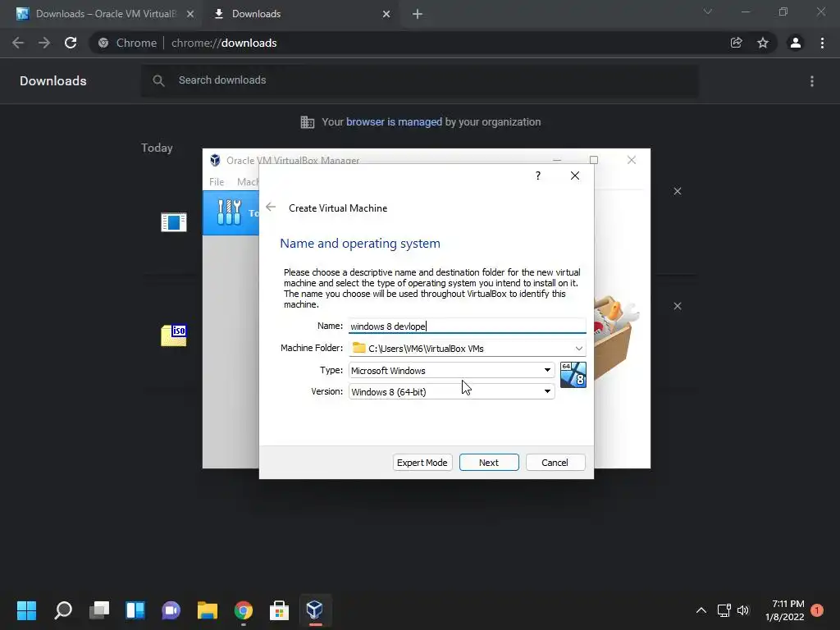Open the Machine menu in VirtualBox Manager
Screen dimensions: 840x630
point(248,181)
